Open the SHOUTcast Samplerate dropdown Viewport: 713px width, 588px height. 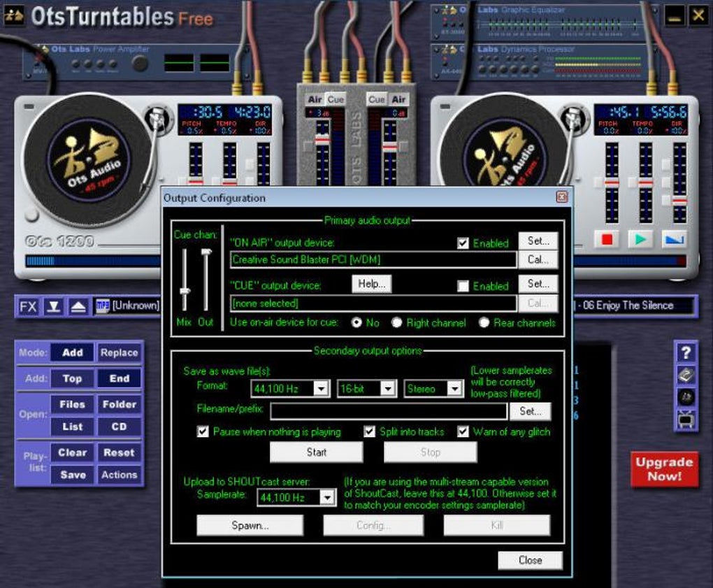pos(327,498)
